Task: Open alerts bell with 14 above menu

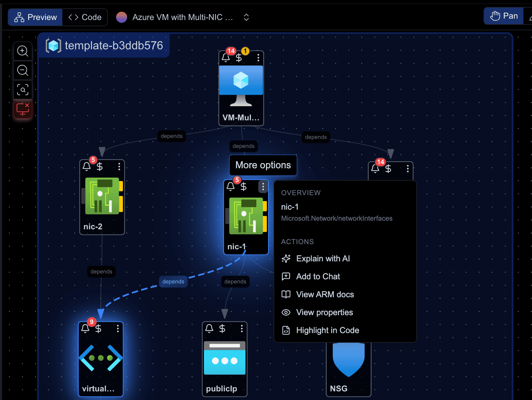Action: [375, 169]
